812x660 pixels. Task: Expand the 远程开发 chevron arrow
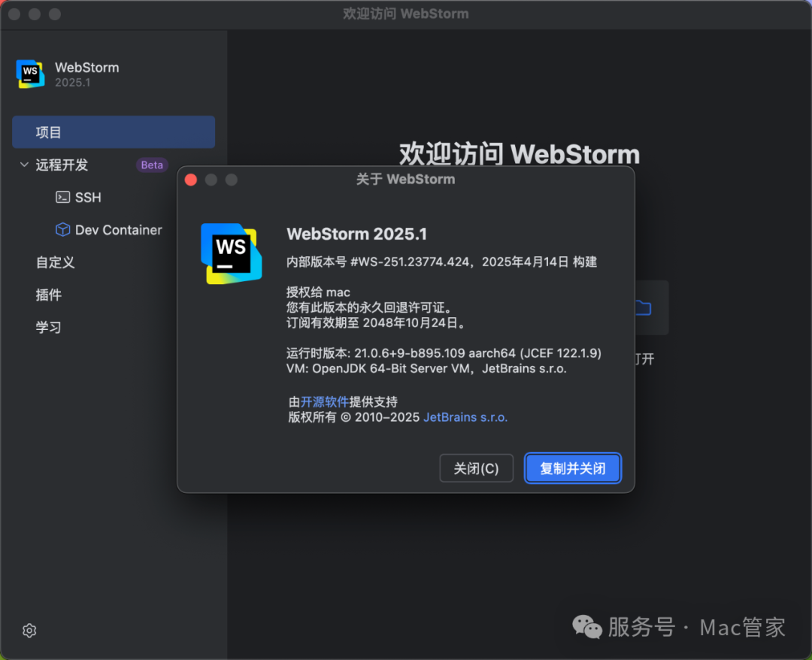[x=23, y=165]
